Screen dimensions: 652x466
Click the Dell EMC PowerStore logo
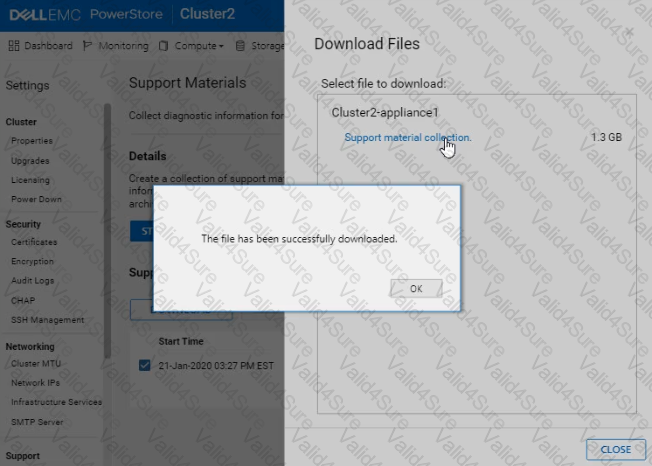pos(82,15)
